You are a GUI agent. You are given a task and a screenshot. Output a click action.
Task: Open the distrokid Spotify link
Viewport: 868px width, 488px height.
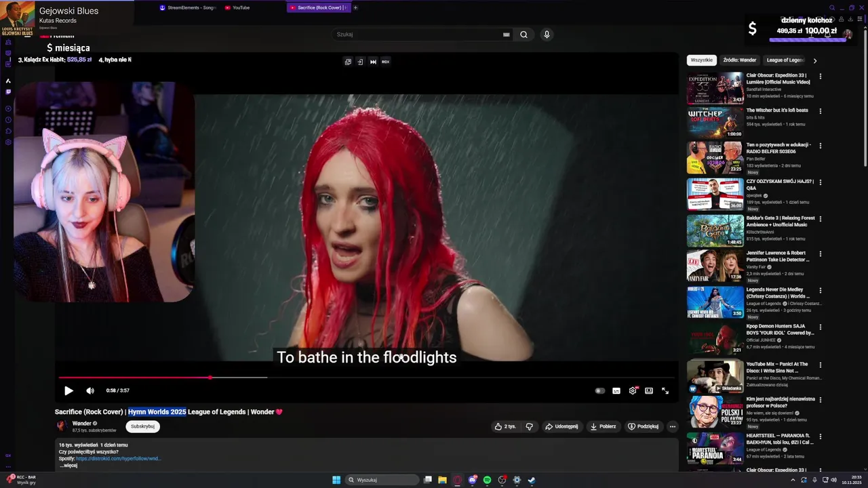118,459
